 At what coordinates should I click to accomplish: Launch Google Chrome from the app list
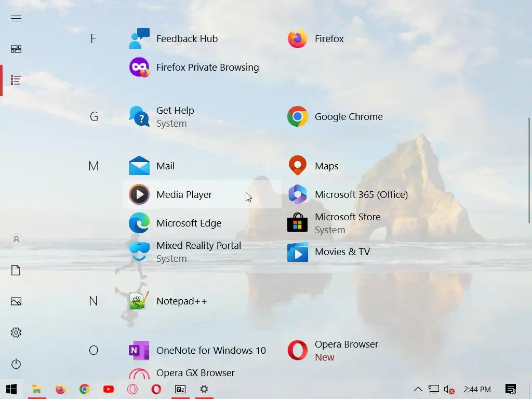298,116
